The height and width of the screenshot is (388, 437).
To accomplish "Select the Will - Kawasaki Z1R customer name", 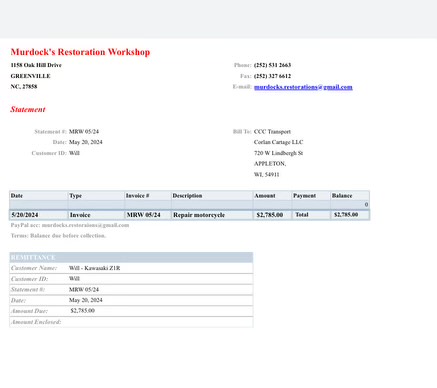I will [x=94, y=268].
